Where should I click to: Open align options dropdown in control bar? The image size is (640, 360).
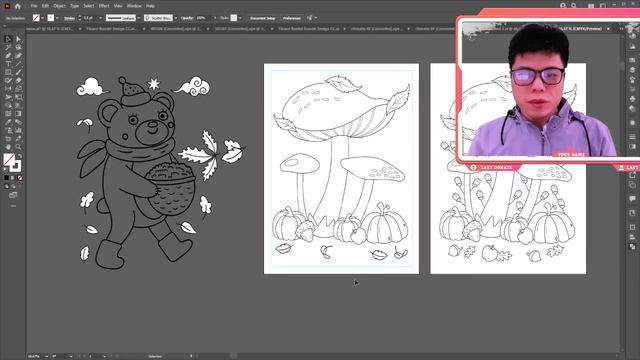click(316, 18)
